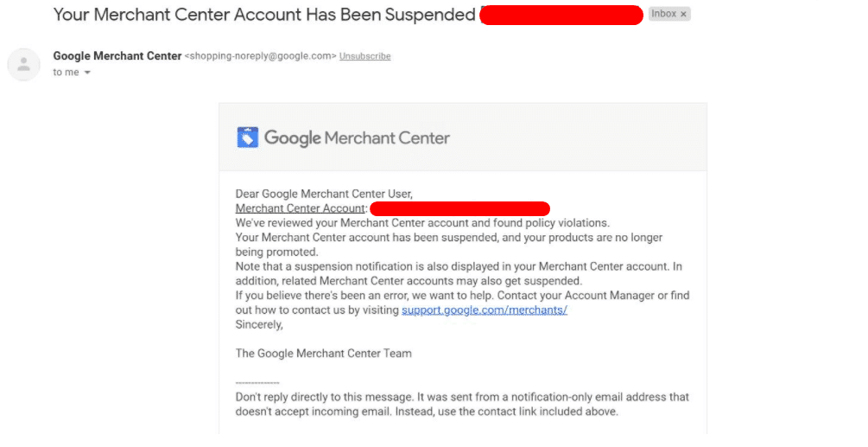Viewport: 868px width, 447px height.
Task: Click the "Sincerely," closing line
Action: [x=259, y=325]
